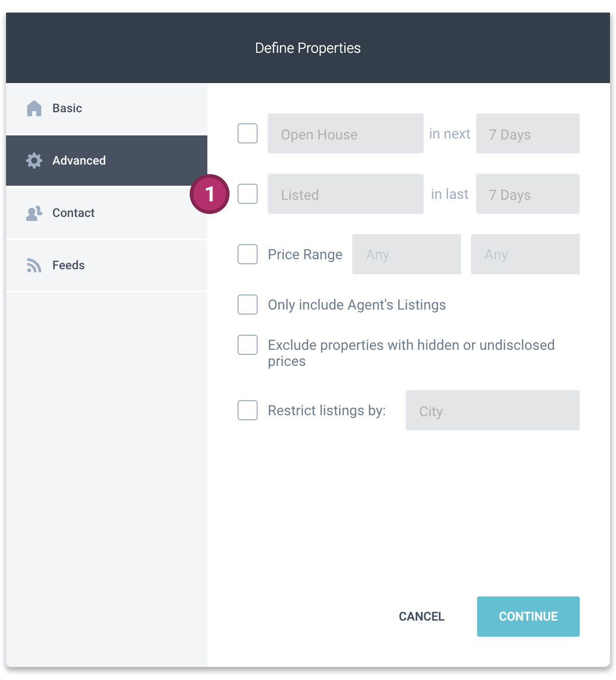Viewport: 616px width, 680px height.
Task: Click the CANCEL button
Action: pyautogui.click(x=422, y=617)
